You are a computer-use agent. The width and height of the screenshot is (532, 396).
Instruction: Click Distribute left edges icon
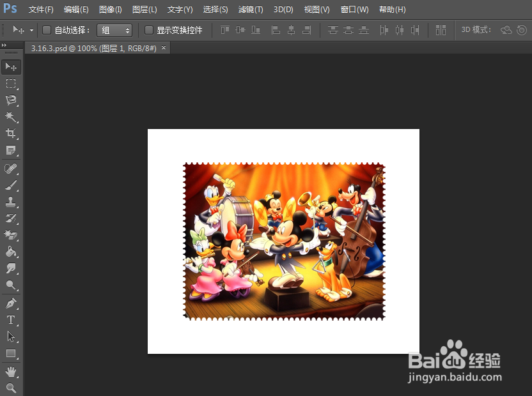click(384, 30)
